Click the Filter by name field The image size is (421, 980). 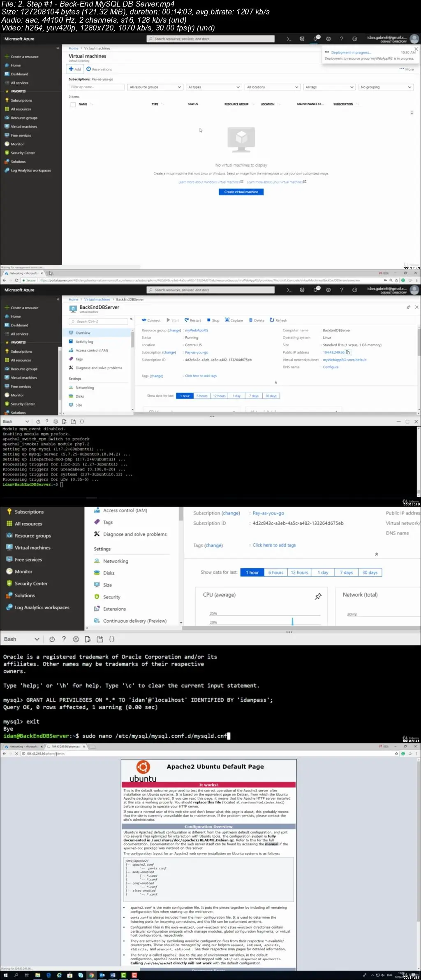pyautogui.click(x=97, y=87)
